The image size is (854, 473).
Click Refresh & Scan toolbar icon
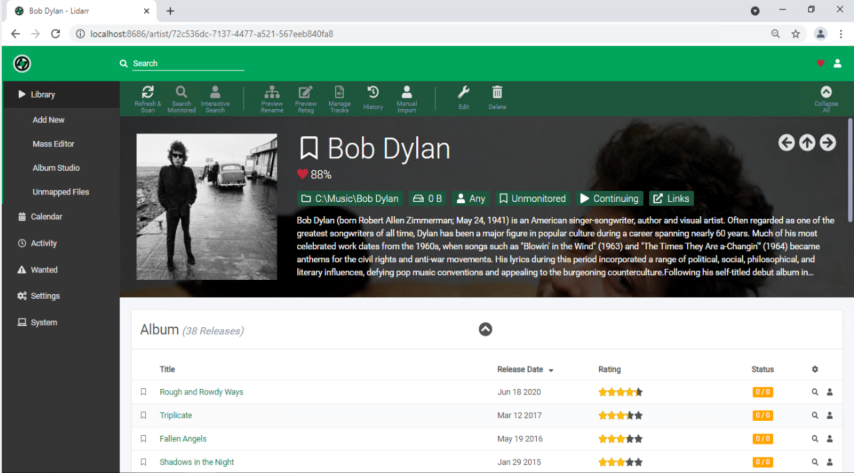148,99
